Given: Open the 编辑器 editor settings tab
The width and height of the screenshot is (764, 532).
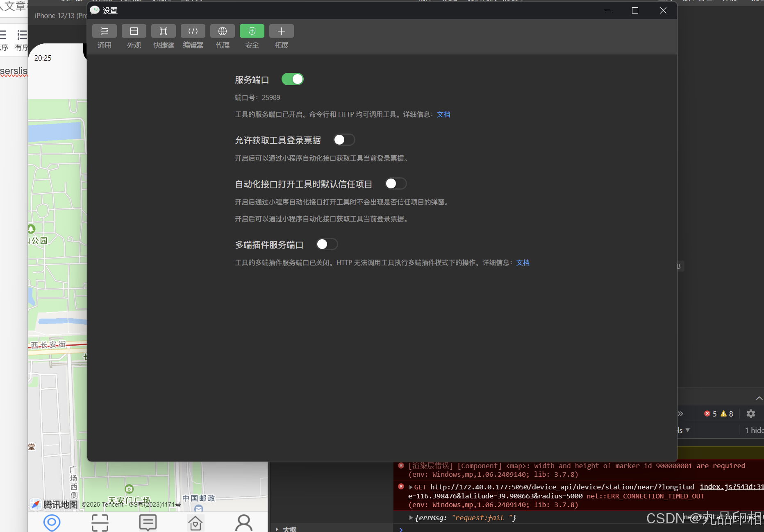Looking at the screenshot, I should tap(193, 37).
